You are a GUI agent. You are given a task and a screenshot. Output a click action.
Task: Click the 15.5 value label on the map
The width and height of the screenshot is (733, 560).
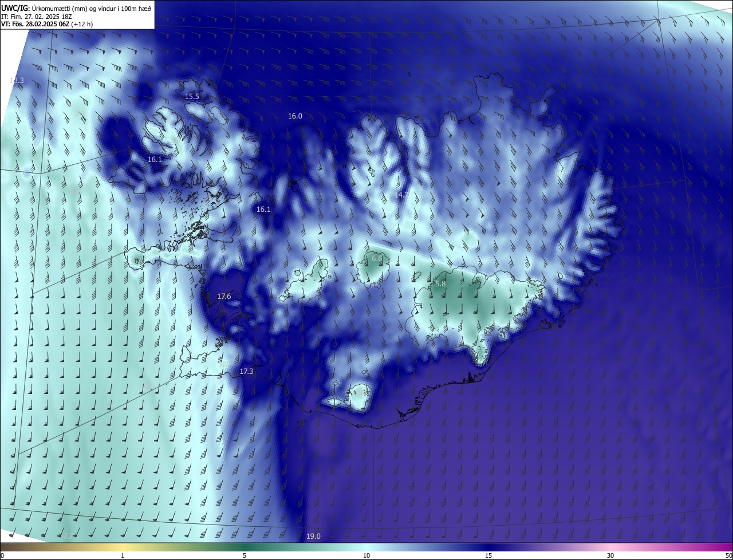click(x=192, y=97)
